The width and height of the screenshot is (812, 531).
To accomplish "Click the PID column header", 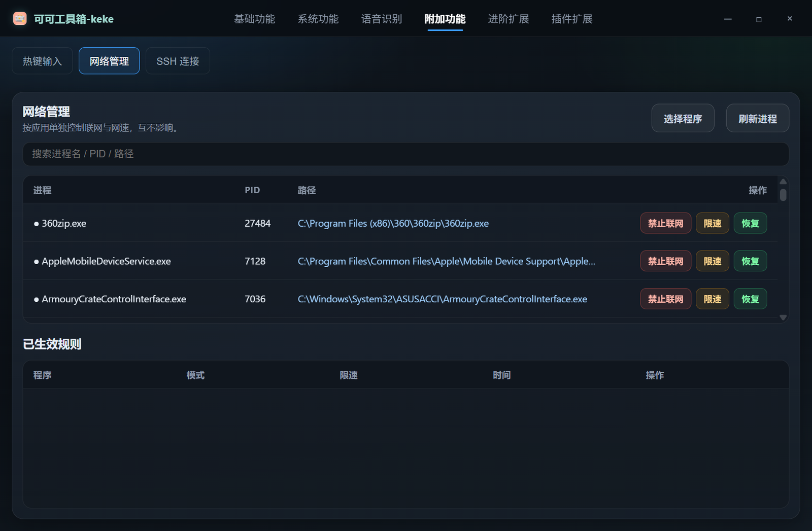I will click(x=252, y=190).
